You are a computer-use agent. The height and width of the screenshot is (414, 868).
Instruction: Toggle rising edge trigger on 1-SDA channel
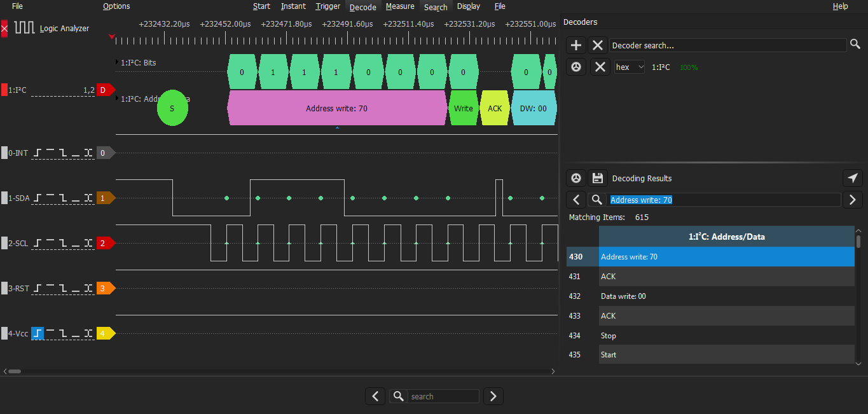click(x=38, y=198)
